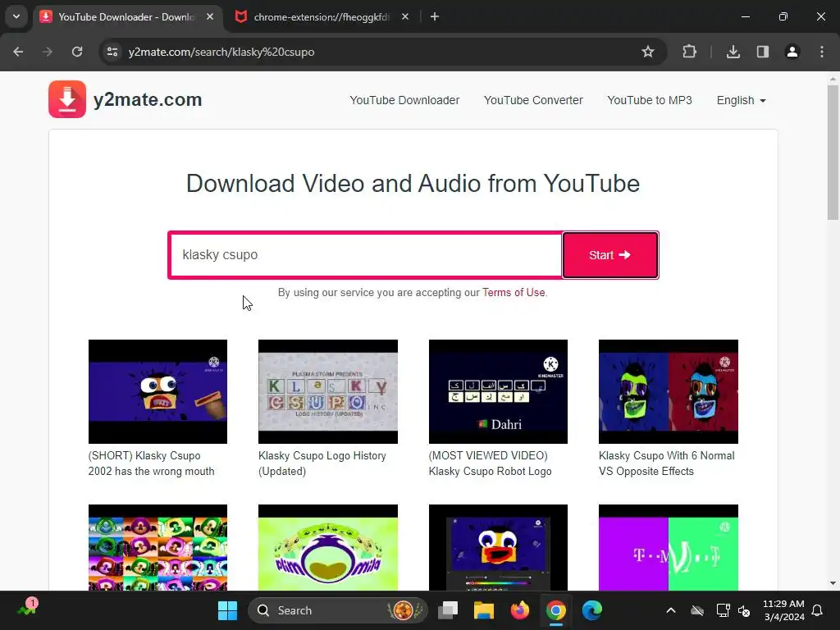This screenshot has width=840, height=630.
Task: Close the YouTube Downloader tab
Action: [210, 17]
